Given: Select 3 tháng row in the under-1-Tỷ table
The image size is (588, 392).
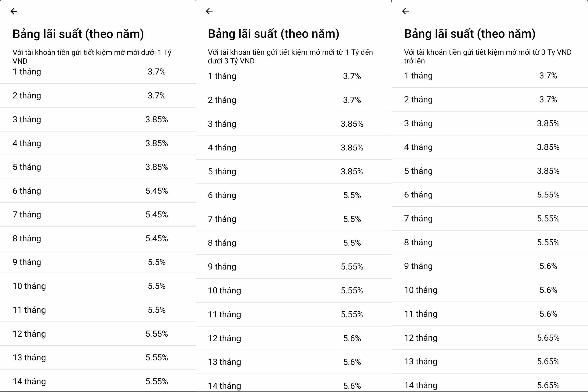Looking at the screenshot, I should (x=98, y=119).
